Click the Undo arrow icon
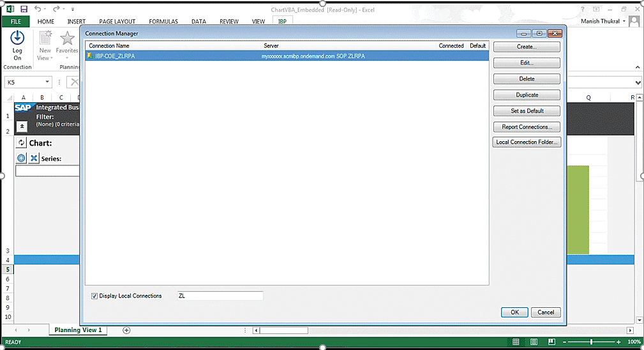644x350 pixels. pos(38,9)
